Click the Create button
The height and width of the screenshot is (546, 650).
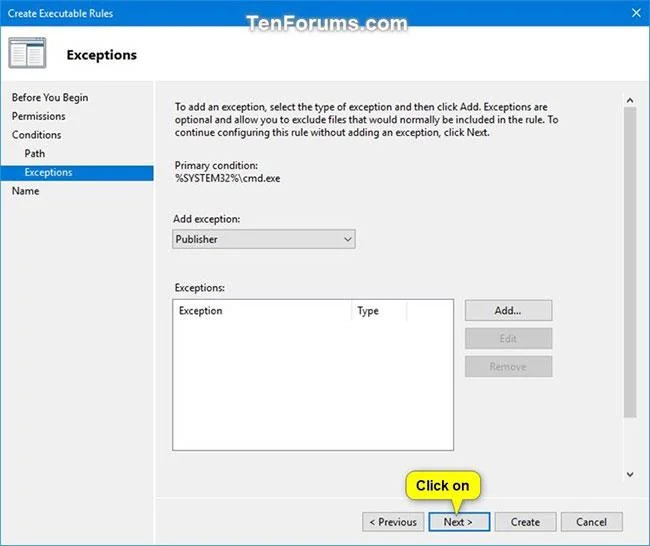525,522
